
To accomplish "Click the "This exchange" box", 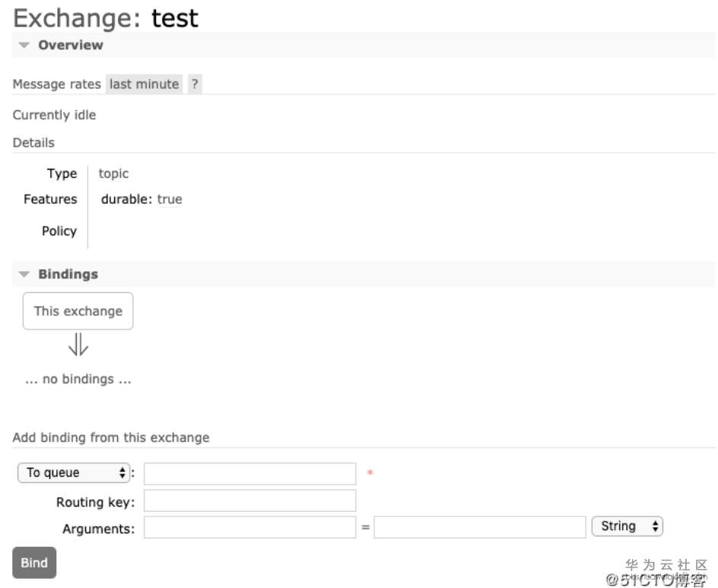I will coord(78,311).
